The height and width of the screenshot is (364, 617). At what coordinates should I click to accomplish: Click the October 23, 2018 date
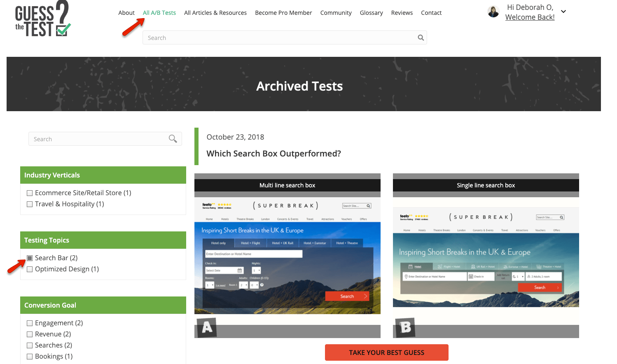point(235,137)
